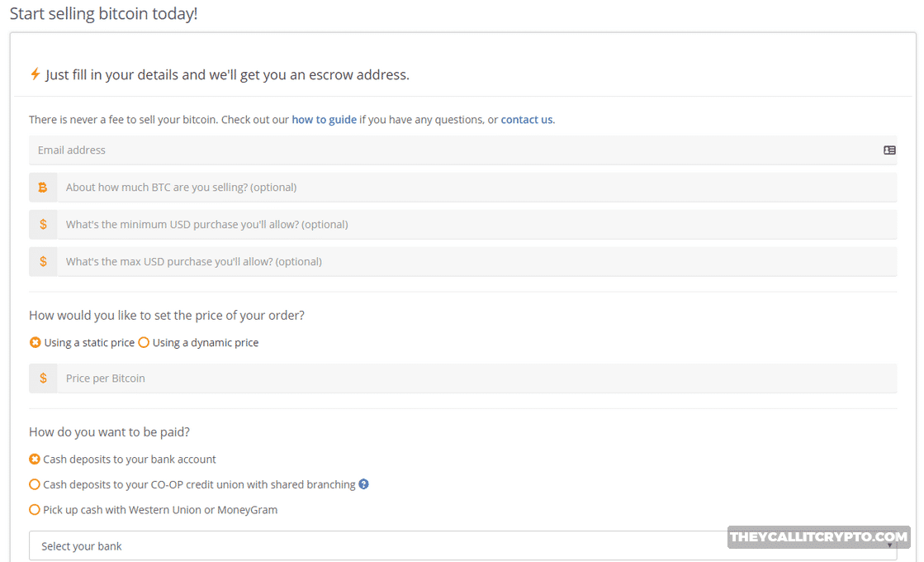This screenshot has height=562, width=924.
Task: Click the Email address input field
Action: click(330, 150)
